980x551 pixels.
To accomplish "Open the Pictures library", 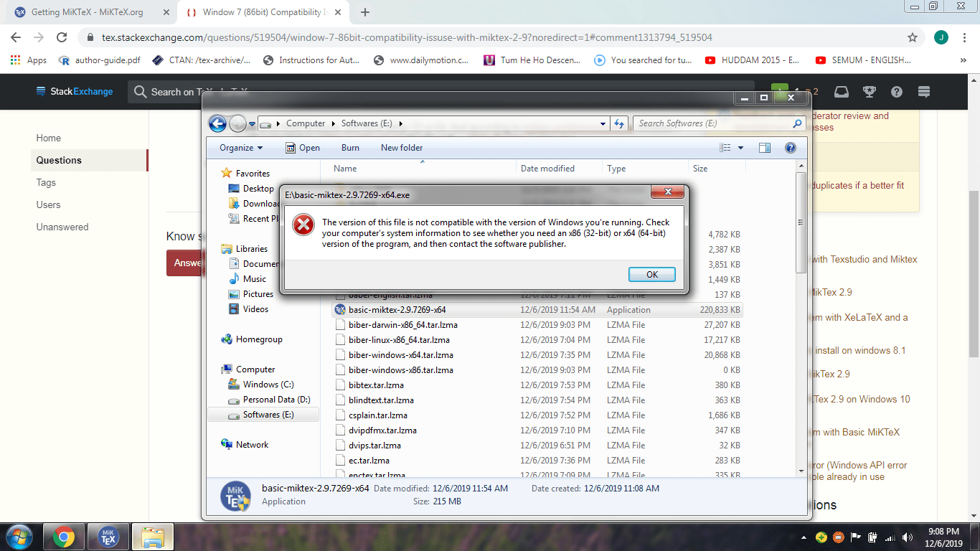I will pos(258,294).
